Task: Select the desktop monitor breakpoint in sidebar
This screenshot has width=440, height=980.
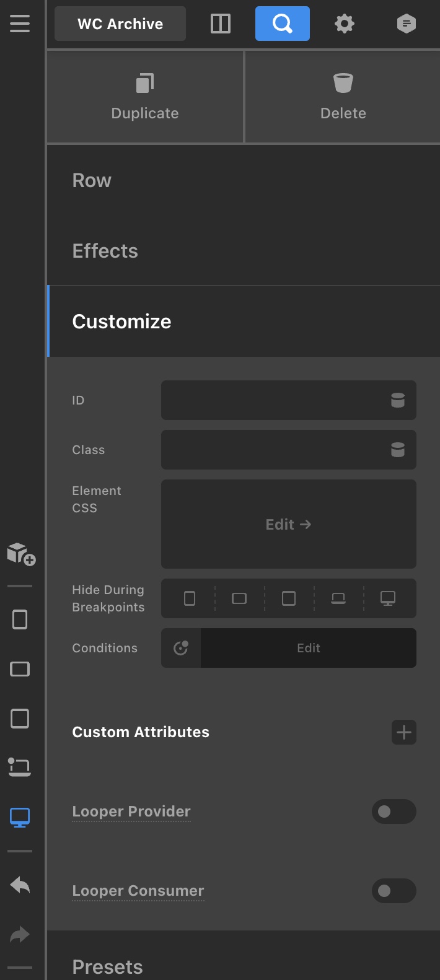Action: click(x=20, y=817)
